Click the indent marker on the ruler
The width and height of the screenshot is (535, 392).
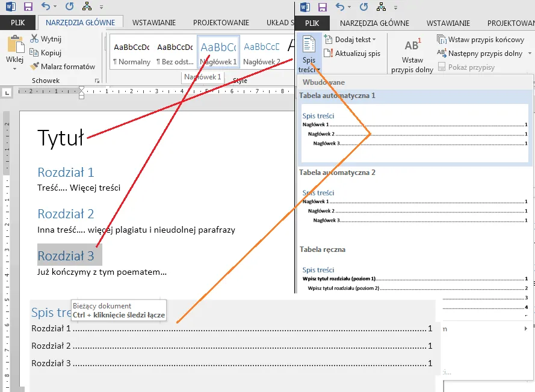coord(82,92)
